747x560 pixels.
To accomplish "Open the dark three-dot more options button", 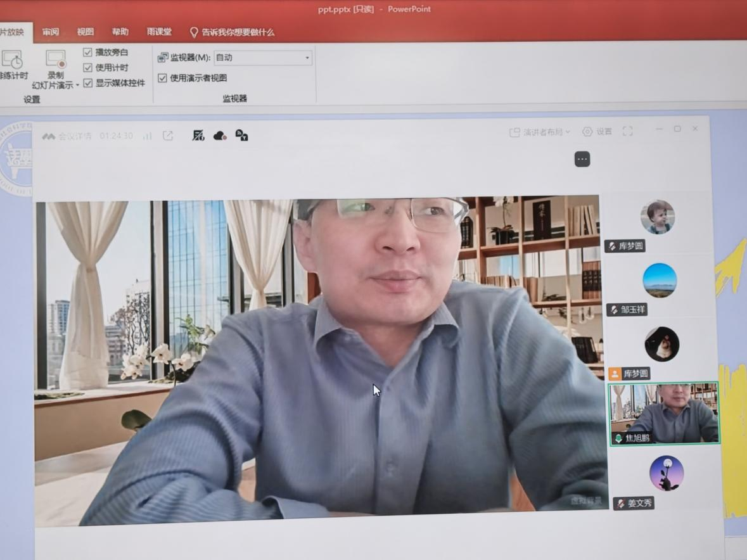I will point(582,159).
